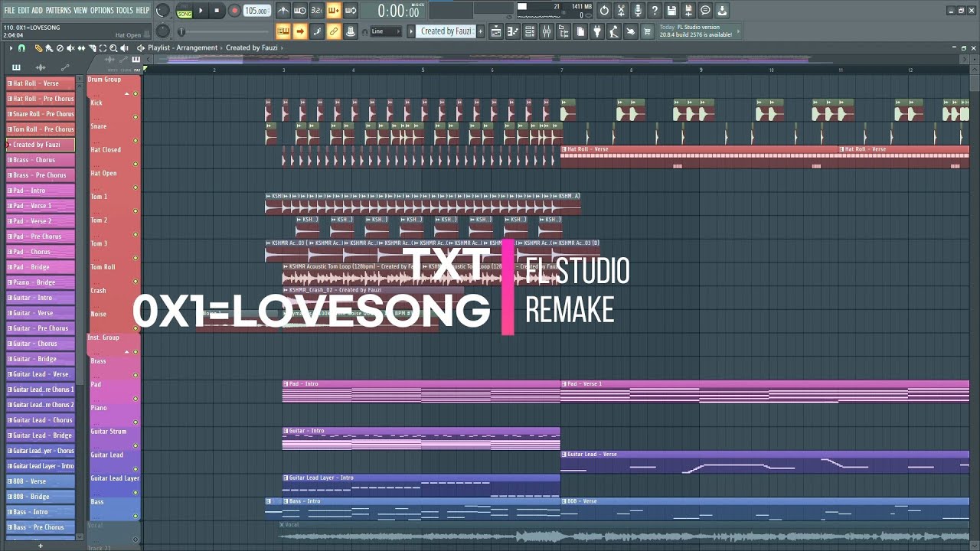The width and height of the screenshot is (980, 551).
Task: Select the Slip tool in Playlist
Action: (x=81, y=48)
